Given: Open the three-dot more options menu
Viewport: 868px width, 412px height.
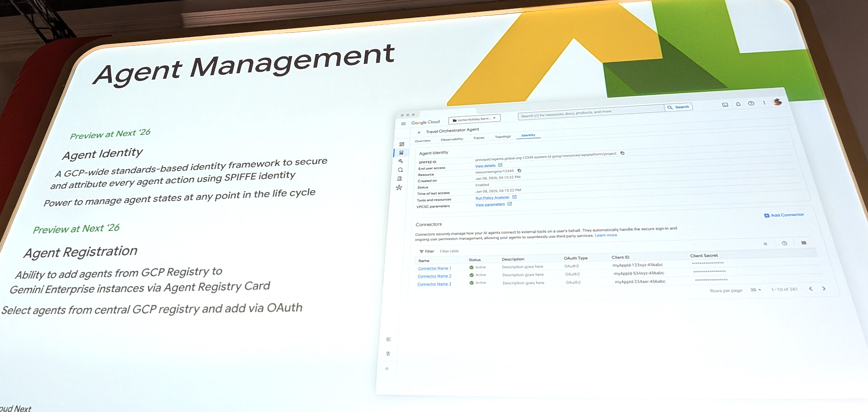Looking at the screenshot, I should click(x=764, y=103).
